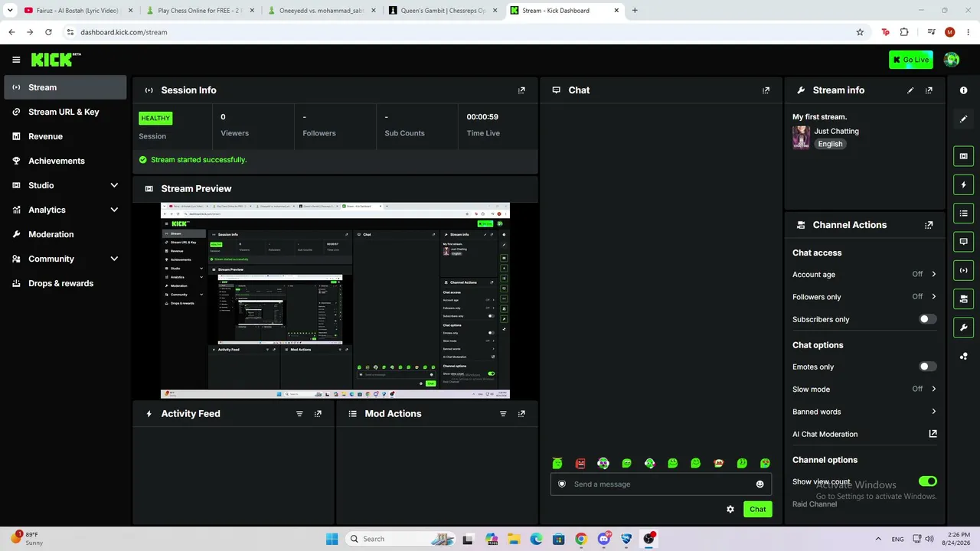The height and width of the screenshot is (551, 980).
Task: Open Discord from the taskbar
Action: [604, 539]
